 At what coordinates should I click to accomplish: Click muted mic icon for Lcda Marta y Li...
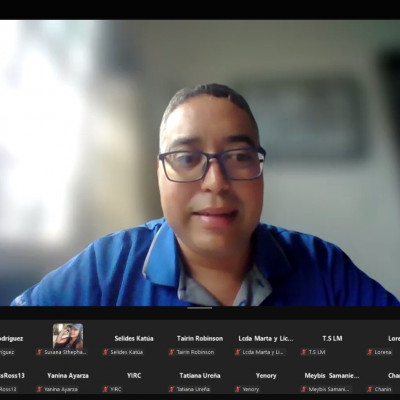[238, 352]
